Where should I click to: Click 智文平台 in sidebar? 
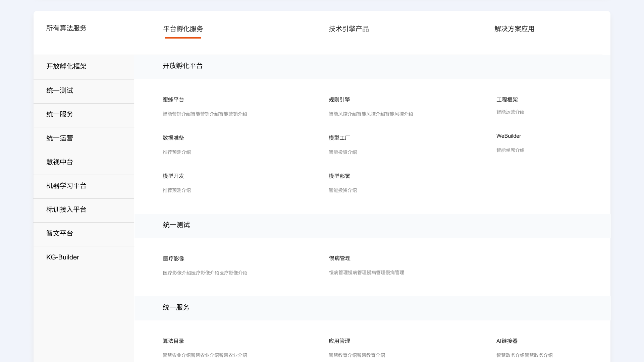[59, 233]
